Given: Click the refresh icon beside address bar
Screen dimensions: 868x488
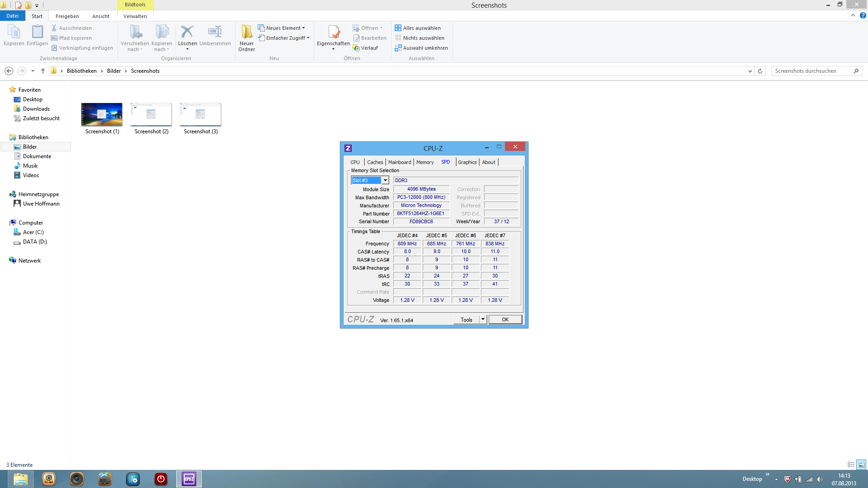Looking at the screenshot, I should pyautogui.click(x=760, y=71).
